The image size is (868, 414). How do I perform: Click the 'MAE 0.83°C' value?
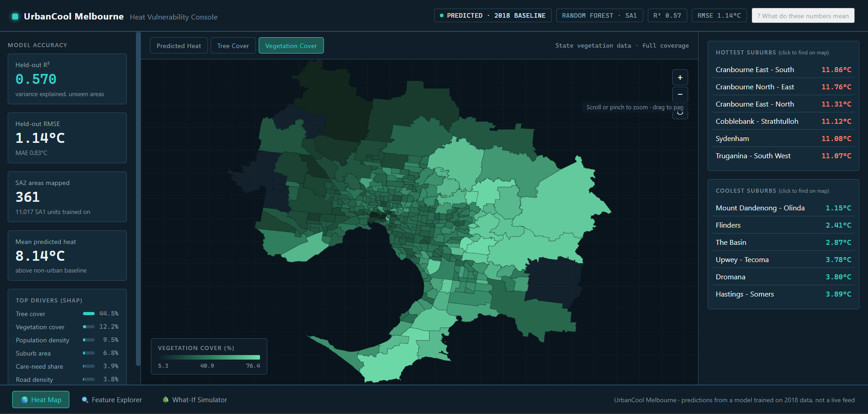click(x=31, y=153)
